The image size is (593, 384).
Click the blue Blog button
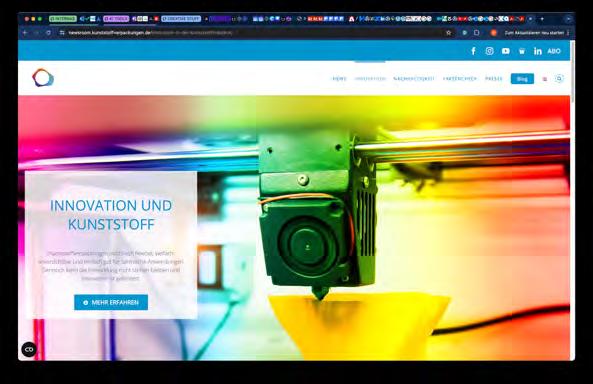[522, 79]
